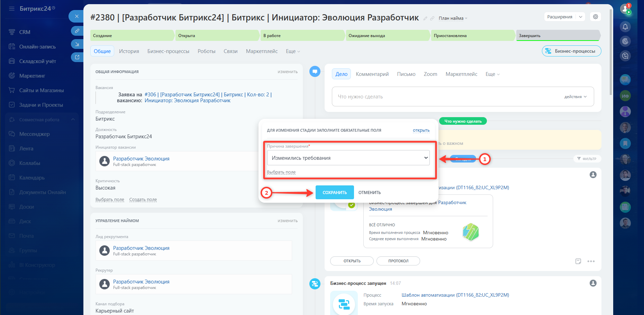Switch to Бизнес-процессы tab
The height and width of the screenshot is (315, 644).
click(168, 51)
